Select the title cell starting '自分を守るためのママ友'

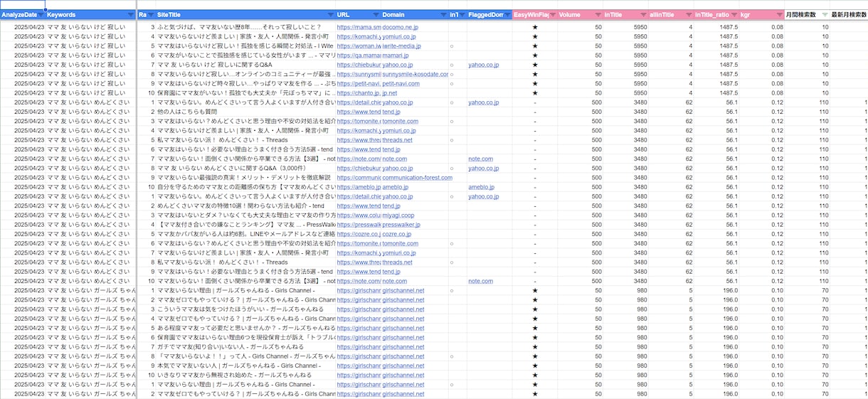pyautogui.click(x=245, y=187)
